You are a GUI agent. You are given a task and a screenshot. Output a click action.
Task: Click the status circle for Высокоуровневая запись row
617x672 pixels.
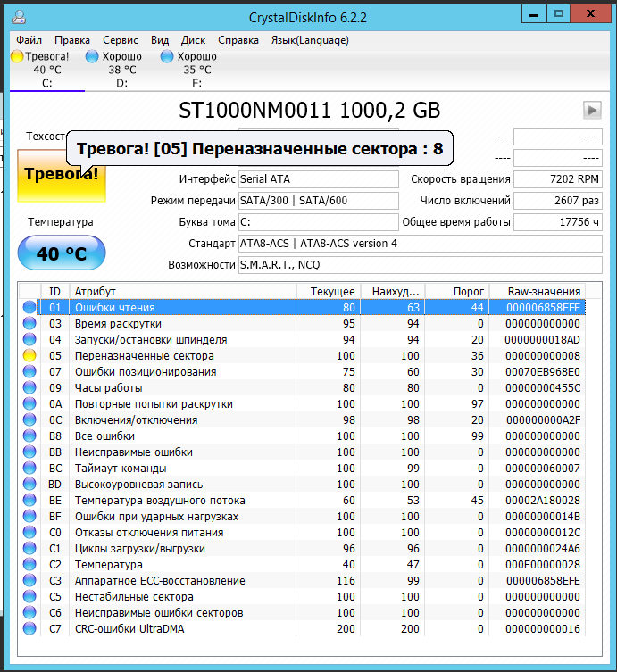tap(29, 485)
